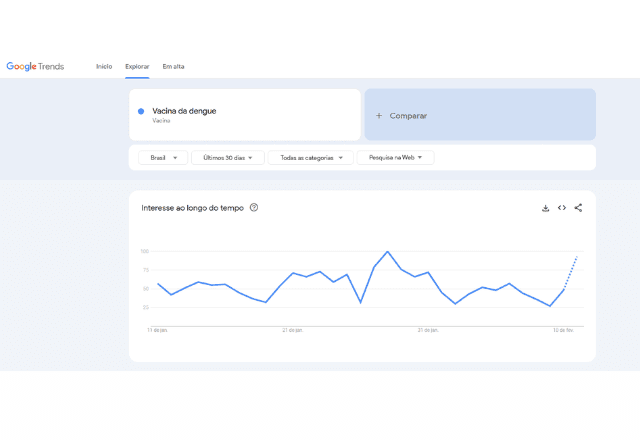The width and height of the screenshot is (640, 440).
Task: Click the blue dot beside Vacina da dengue
Action: (141, 111)
